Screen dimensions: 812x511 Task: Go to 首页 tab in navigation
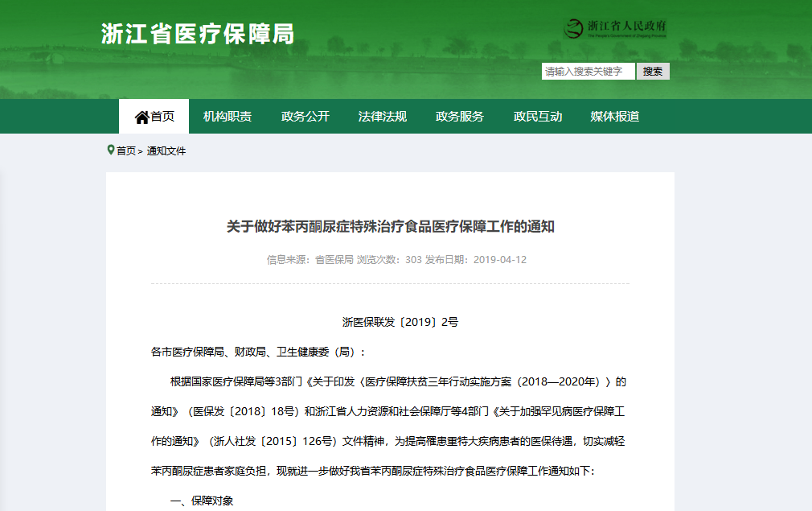coord(154,116)
